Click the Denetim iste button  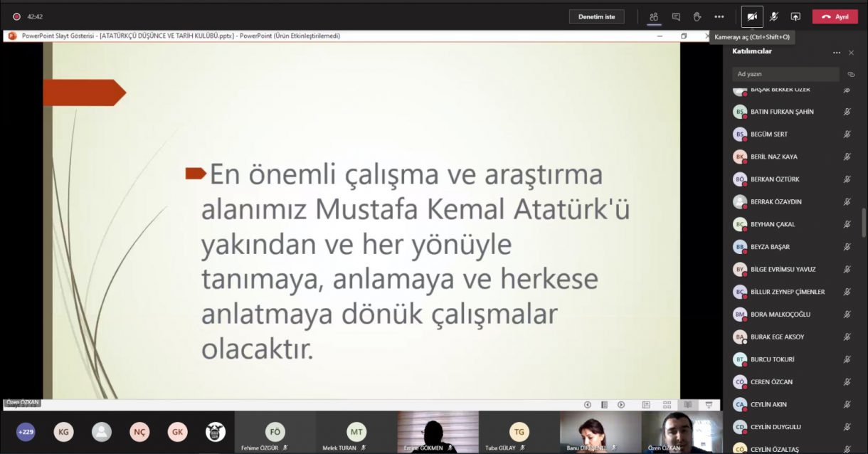pos(596,16)
